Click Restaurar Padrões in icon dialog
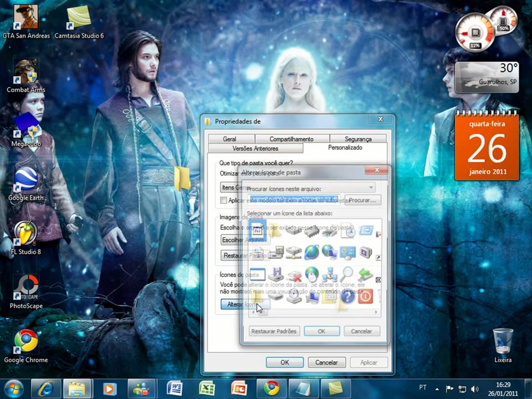Viewport: 532px width, 399px height. tap(274, 331)
